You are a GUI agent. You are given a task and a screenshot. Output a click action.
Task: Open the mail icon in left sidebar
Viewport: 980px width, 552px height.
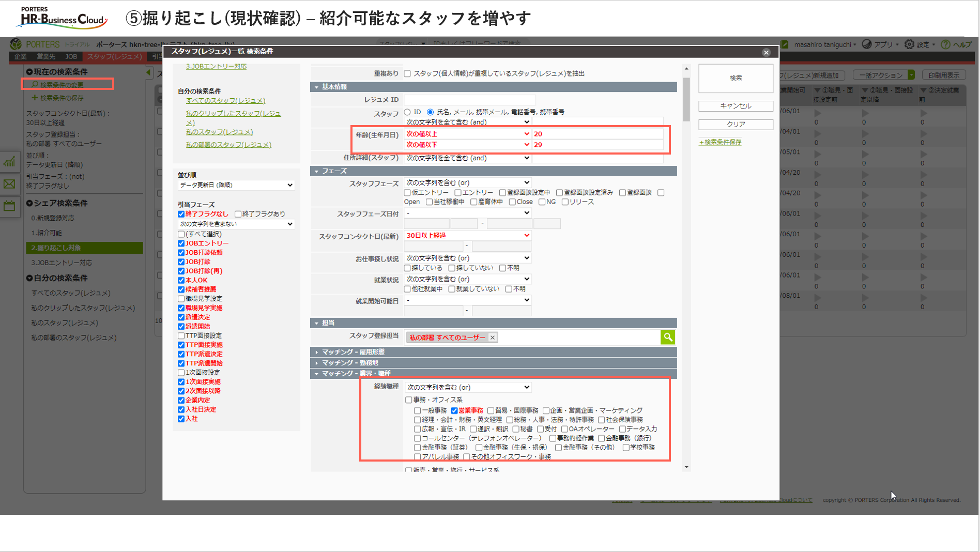pos(9,184)
